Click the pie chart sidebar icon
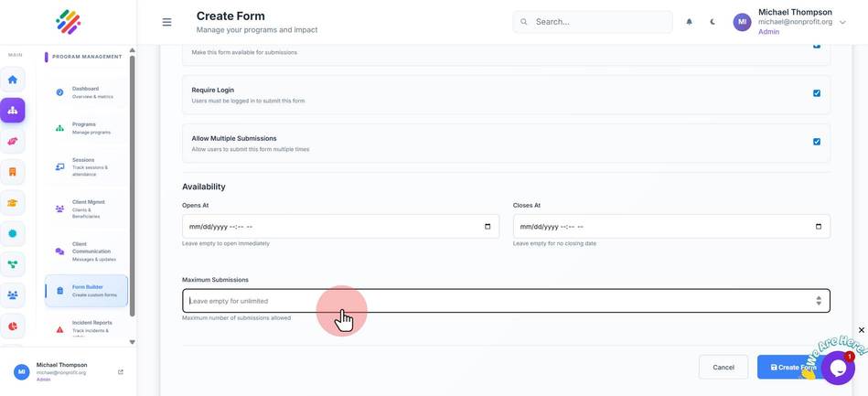The height and width of the screenshot is (396, 868). tap(12, 326)
